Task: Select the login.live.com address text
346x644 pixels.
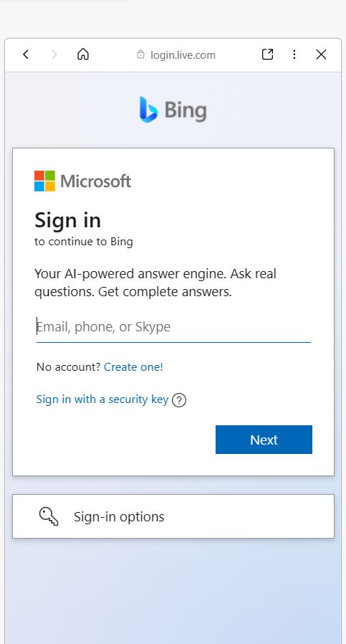Action: 183,55
